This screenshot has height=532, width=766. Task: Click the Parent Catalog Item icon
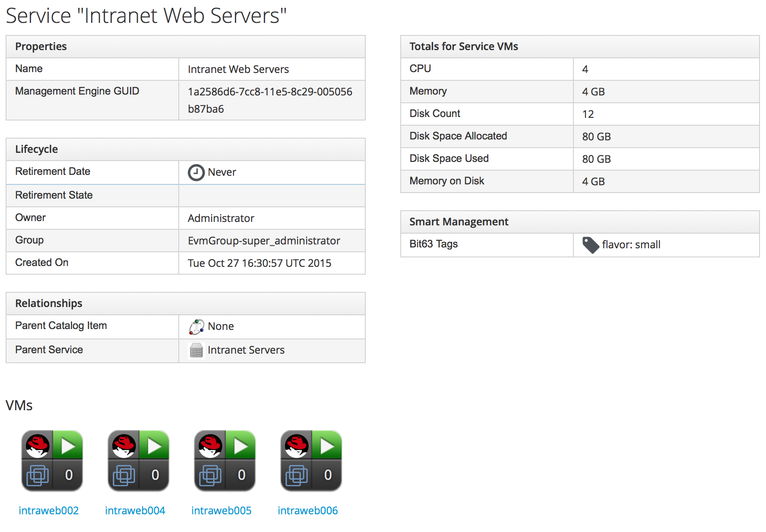(x=196, y=327)
